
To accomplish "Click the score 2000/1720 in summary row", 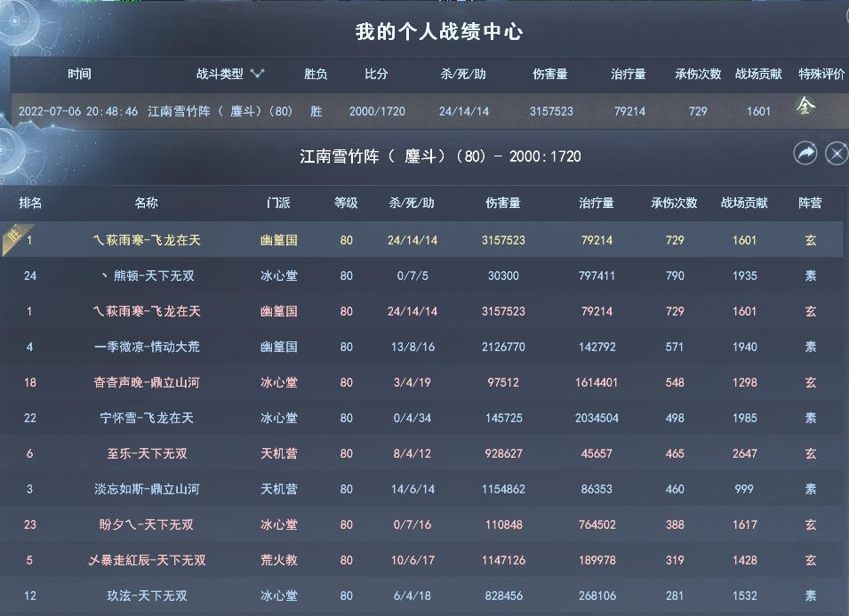I will (378, 111).
